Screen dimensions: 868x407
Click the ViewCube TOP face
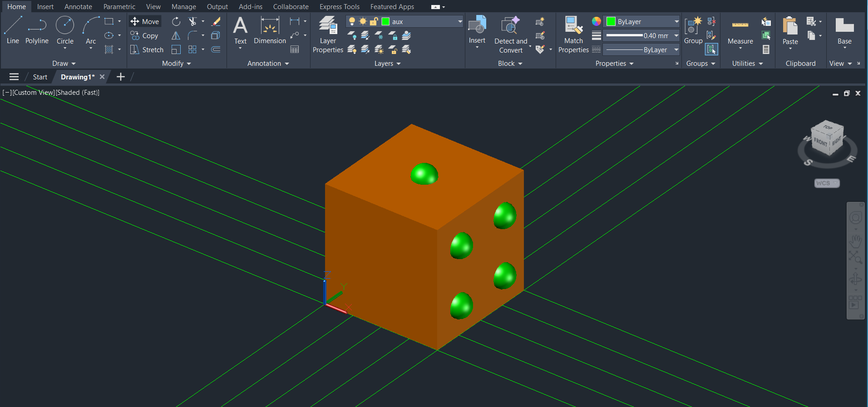tap(828, 127)
